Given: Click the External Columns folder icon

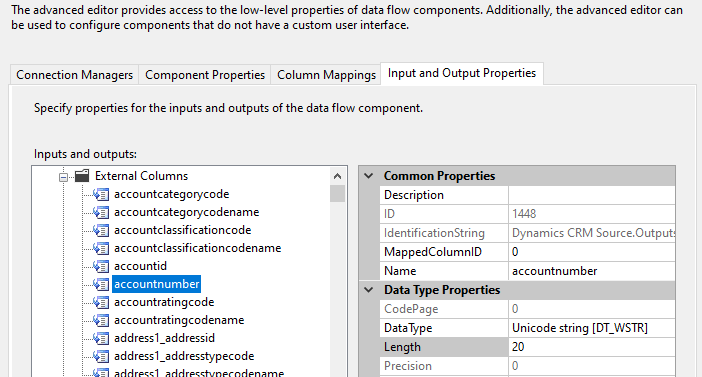Looking at the screenshot, I should (82, 176).
